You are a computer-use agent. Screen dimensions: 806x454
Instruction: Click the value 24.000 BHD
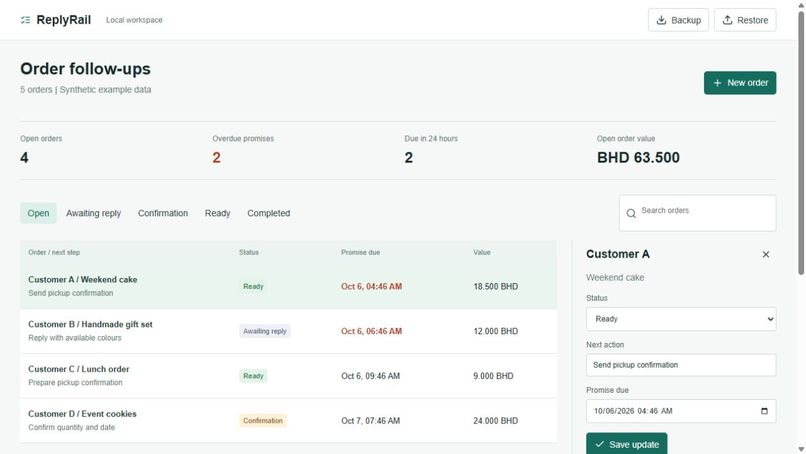coord(496,421)
